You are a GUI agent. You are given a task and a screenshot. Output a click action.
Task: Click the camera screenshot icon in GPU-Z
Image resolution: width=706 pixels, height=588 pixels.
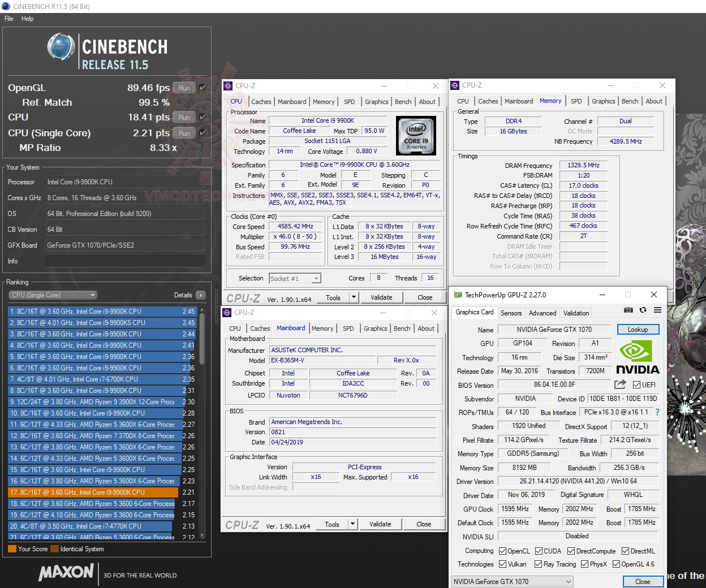pos(628,310)
